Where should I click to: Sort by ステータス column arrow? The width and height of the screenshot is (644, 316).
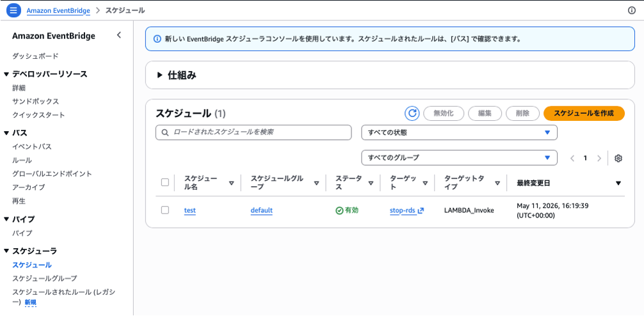pos(371,183)
